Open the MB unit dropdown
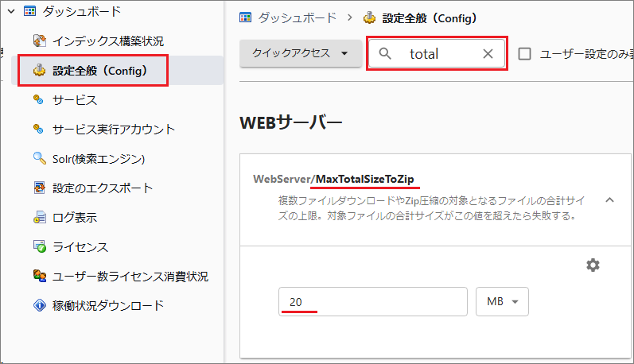The width and height of the screenshot is (634, 364). pyautogui.click(x=502, y=302)
